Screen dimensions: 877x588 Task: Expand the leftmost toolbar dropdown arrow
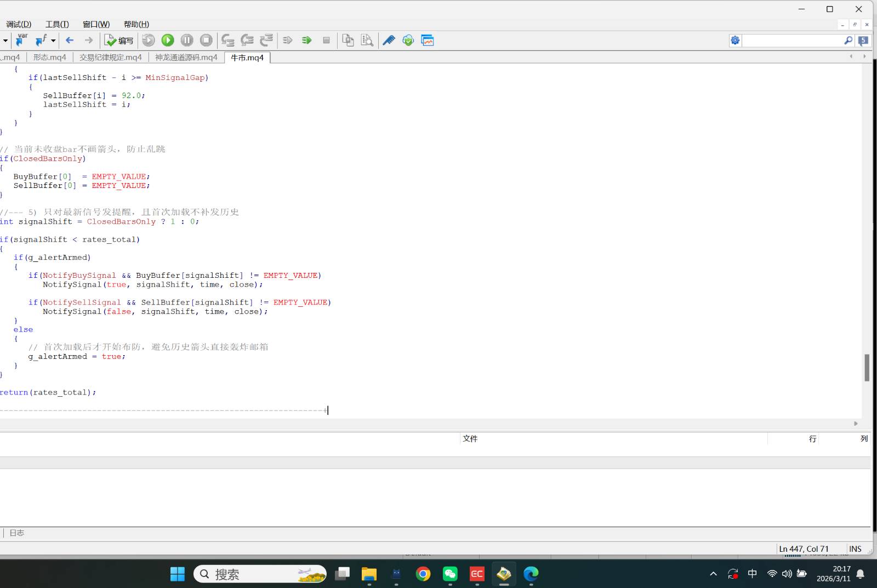pyautogui.click(x=5, y=40)
